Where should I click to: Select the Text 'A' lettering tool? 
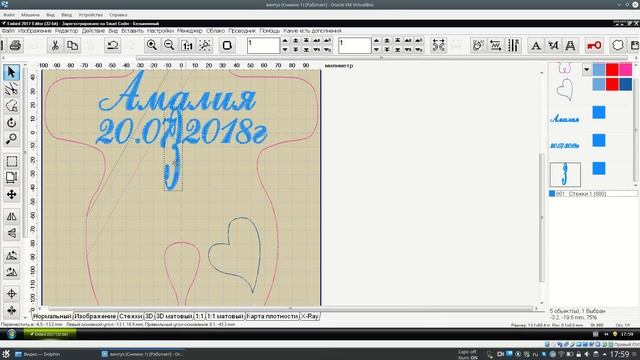click(x=536, y=45)
